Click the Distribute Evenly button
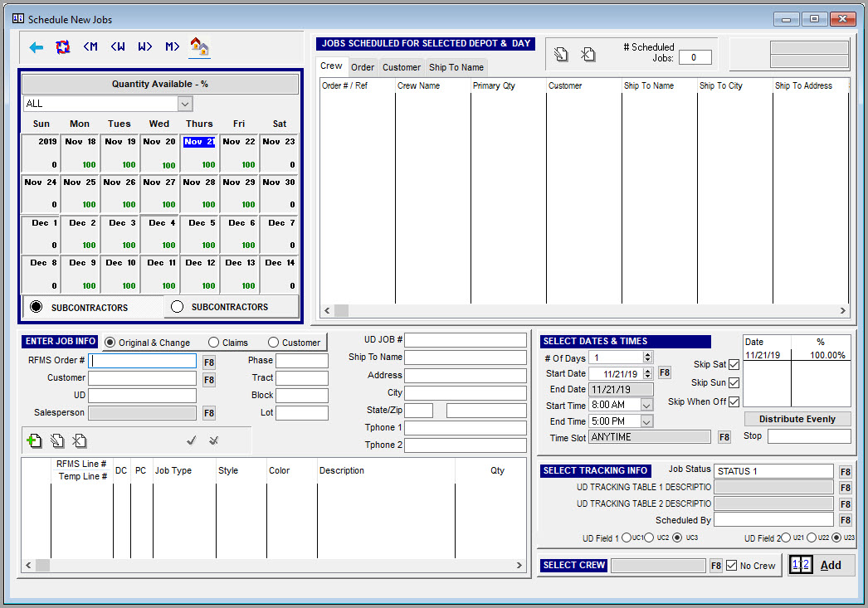 797,418
